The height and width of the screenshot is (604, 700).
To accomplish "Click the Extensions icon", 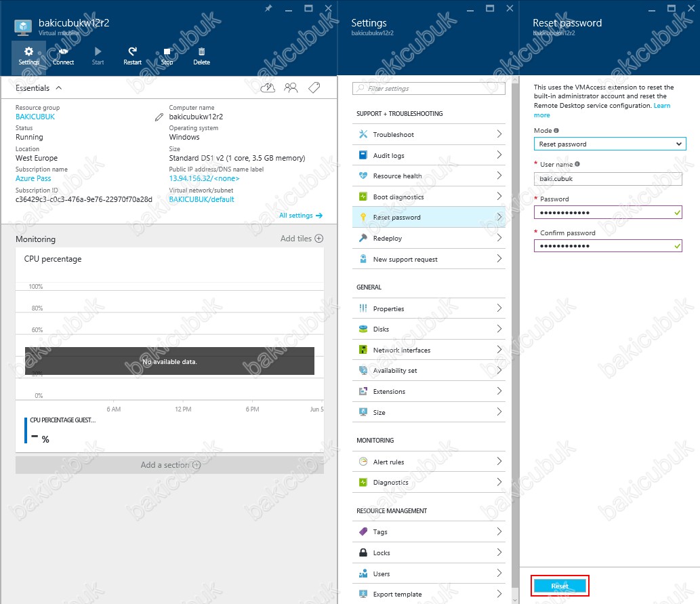I will click(363, 391).
